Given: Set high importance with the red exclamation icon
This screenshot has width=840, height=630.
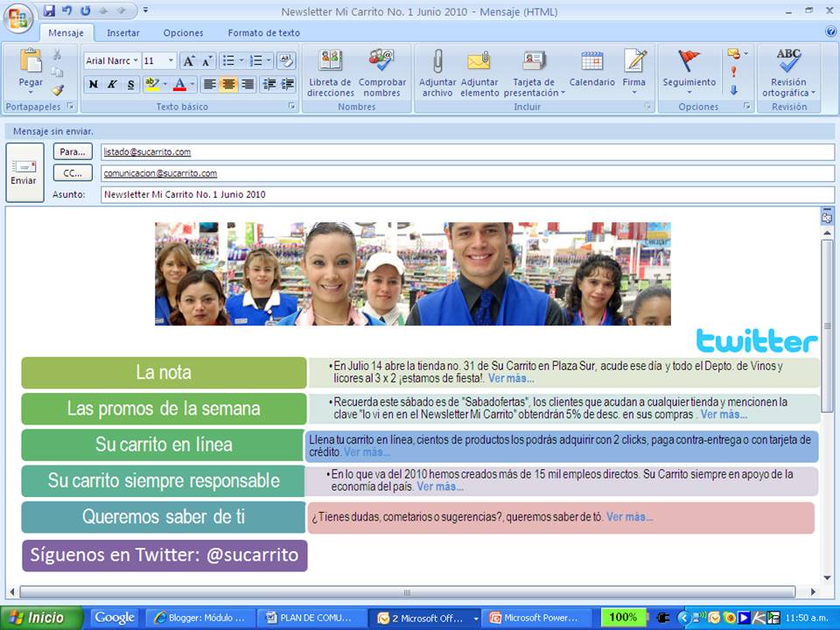Looking at the screenshot, I should coord(734,72).
